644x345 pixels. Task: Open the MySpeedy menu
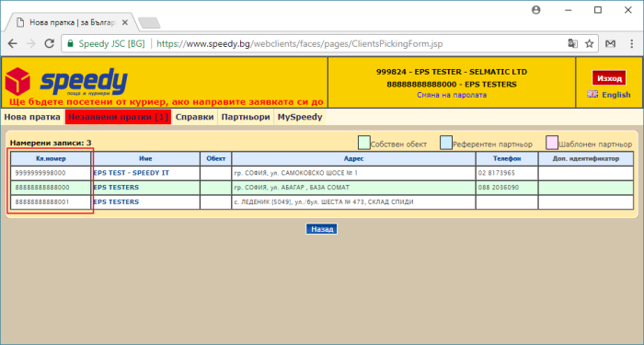pos(300,117)
